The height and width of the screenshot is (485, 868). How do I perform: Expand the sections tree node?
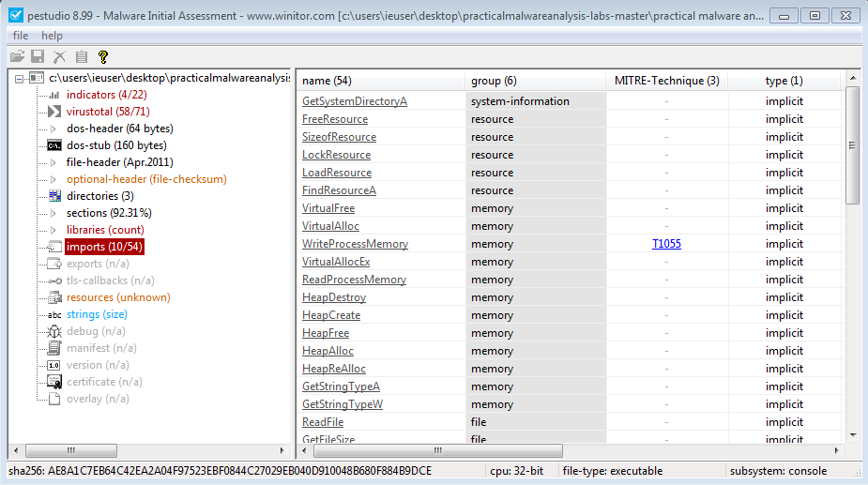click(53, 213)
